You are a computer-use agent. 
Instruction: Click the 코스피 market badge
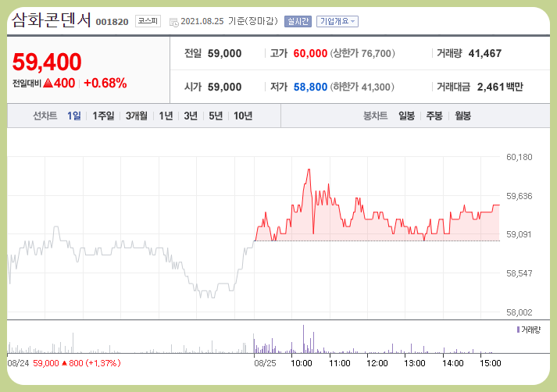click(x=148, y=21)
